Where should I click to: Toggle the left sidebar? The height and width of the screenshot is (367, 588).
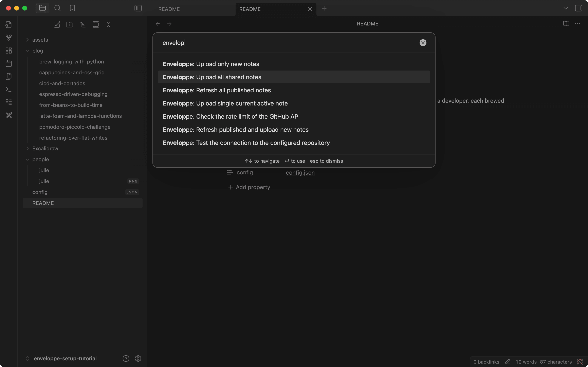pos(138,8)
